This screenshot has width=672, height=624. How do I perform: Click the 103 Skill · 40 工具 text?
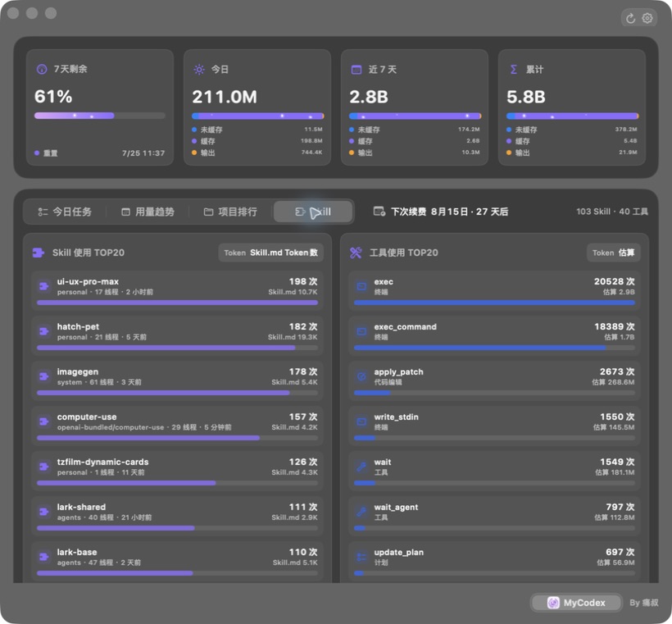(612, 212)
